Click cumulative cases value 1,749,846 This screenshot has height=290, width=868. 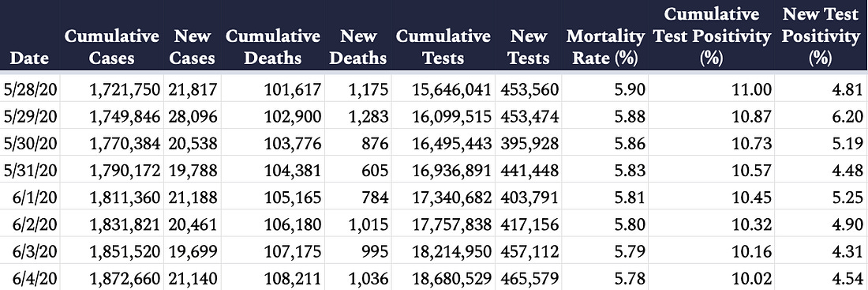tap(125, 116)
